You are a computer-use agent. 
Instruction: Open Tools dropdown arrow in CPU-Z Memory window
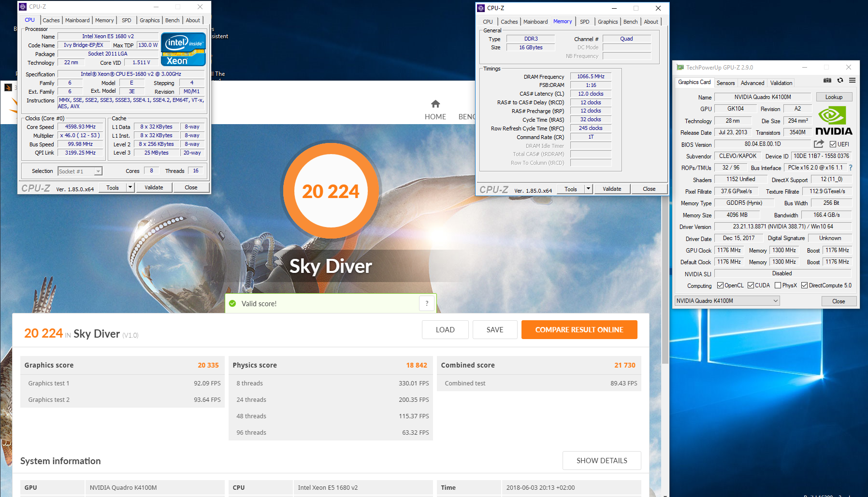[588, 189]
